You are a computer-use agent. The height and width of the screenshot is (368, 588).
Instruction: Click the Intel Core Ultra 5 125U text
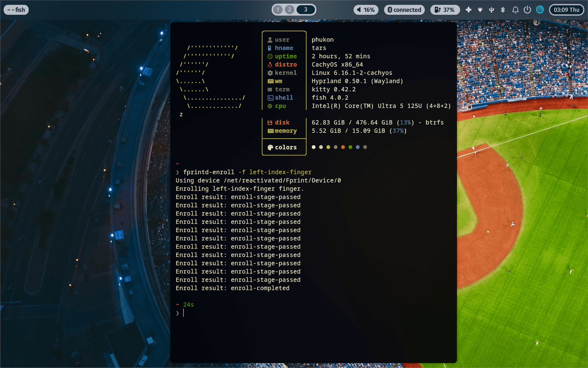pyautogui.click(x=381, y=106)
